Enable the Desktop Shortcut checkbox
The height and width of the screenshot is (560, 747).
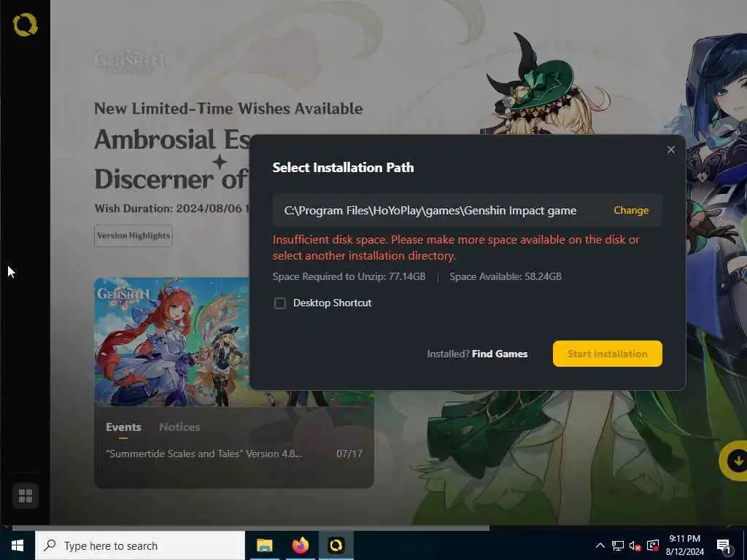click(x=280, y=303)
